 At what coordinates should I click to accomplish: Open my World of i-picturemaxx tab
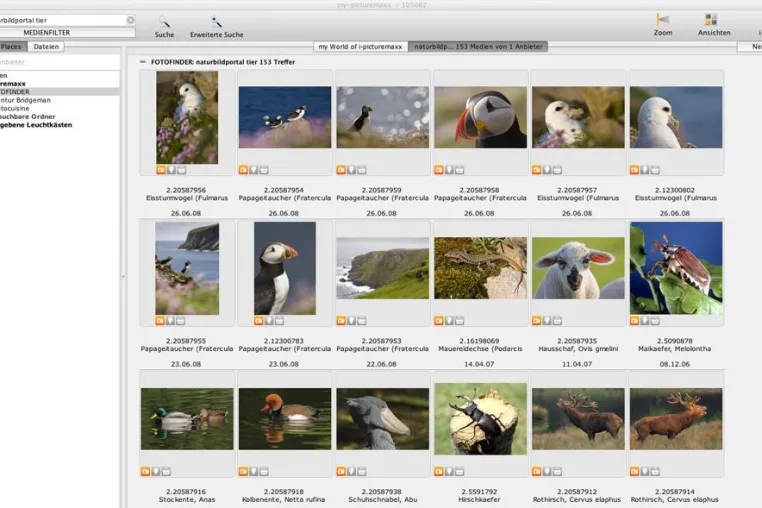coord(361,47)
